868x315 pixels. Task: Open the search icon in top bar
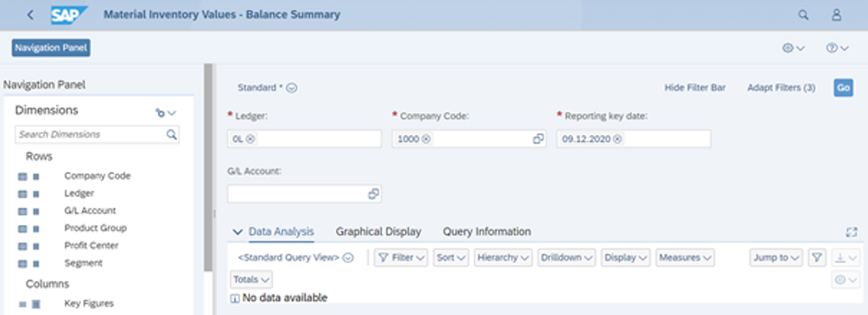[x=804, y=15]
